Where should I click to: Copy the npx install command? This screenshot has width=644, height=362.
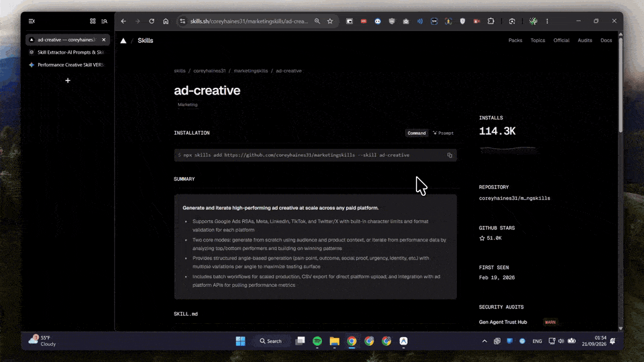pyautogui.click(x=449, y=155)
